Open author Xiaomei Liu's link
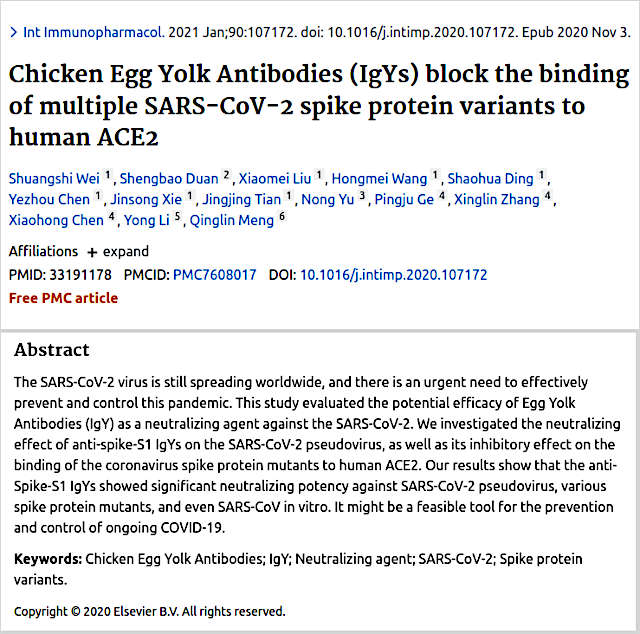Image resolution: width=640 pixels, height=634 pixels. tap(275, 179)
